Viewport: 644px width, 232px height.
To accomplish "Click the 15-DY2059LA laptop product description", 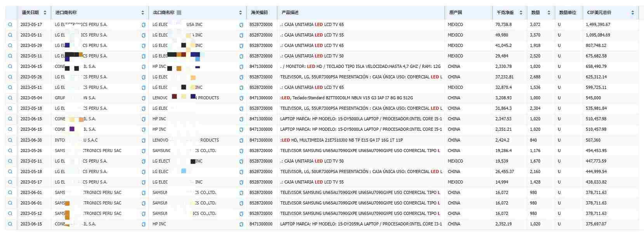I will click(361, 224).
